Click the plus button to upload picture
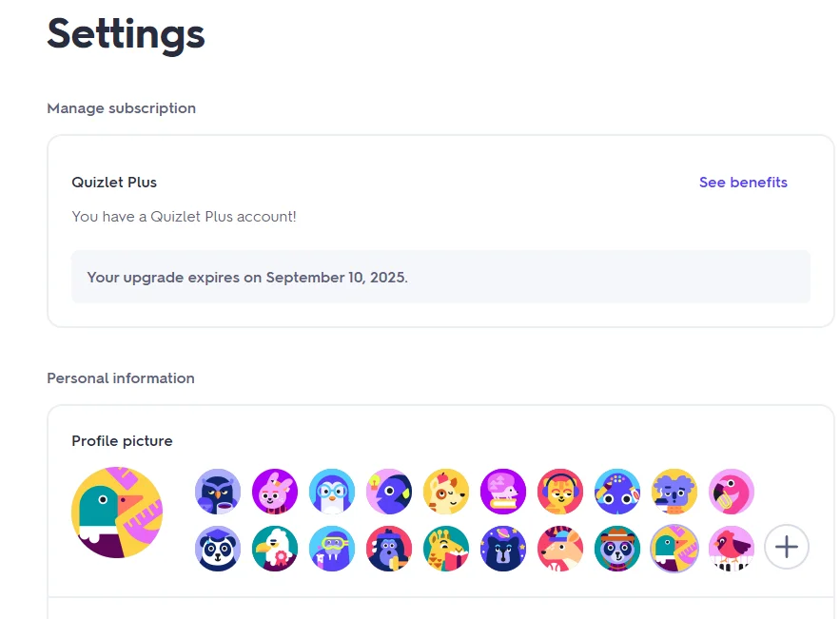 tap(787, 548)
